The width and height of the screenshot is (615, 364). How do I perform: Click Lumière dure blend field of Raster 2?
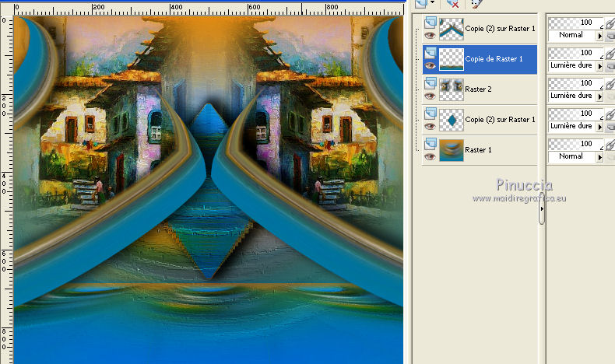572,96
